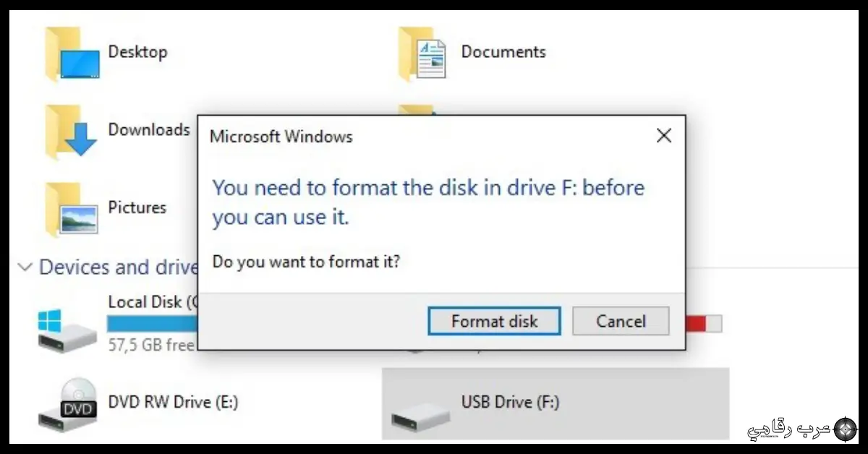Screen dimensions: 868x454
Task: Select the Microsoft Windows dialog title
Action: tap(280, 137)
